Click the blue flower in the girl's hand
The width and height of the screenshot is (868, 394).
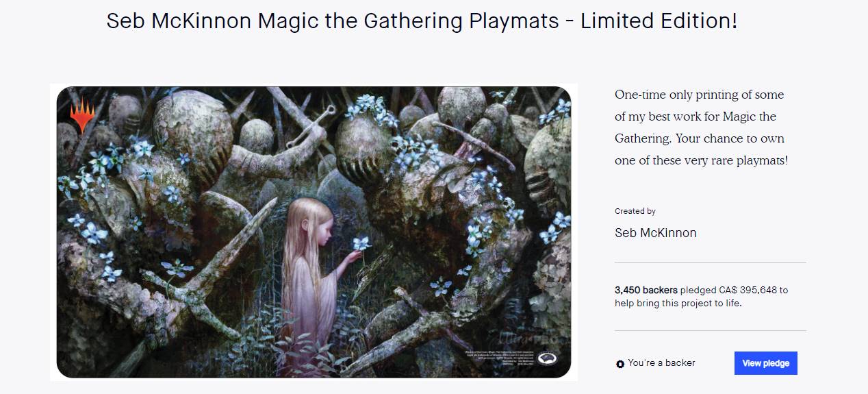[360, 243]
